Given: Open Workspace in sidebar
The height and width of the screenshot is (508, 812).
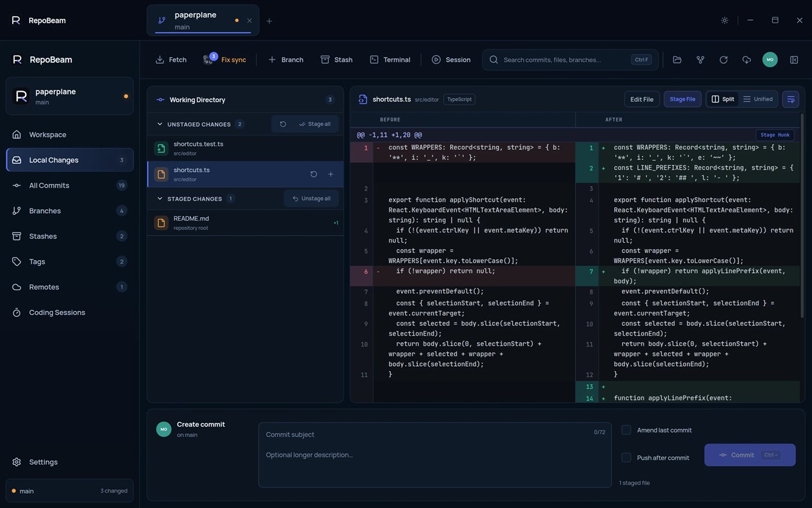Looking at the screenshot, I should click(x=70, y=134).
